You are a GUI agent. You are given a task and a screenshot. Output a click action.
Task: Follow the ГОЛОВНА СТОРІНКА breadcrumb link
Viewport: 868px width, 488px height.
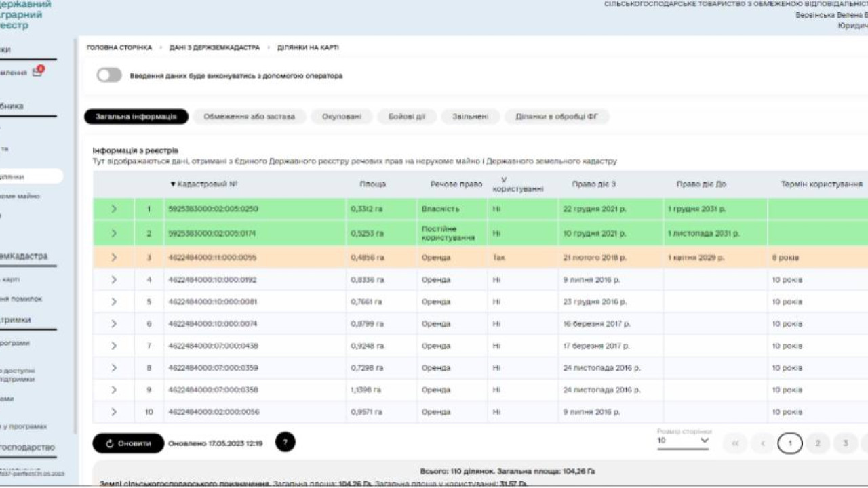pyautogui.click(x=119, y=48)
